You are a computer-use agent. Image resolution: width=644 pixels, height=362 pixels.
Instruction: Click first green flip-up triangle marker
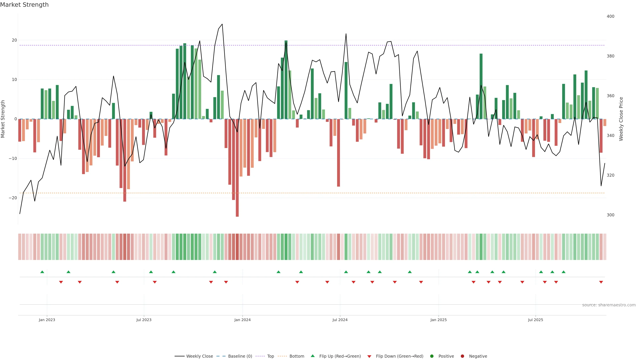pos(42,272)
